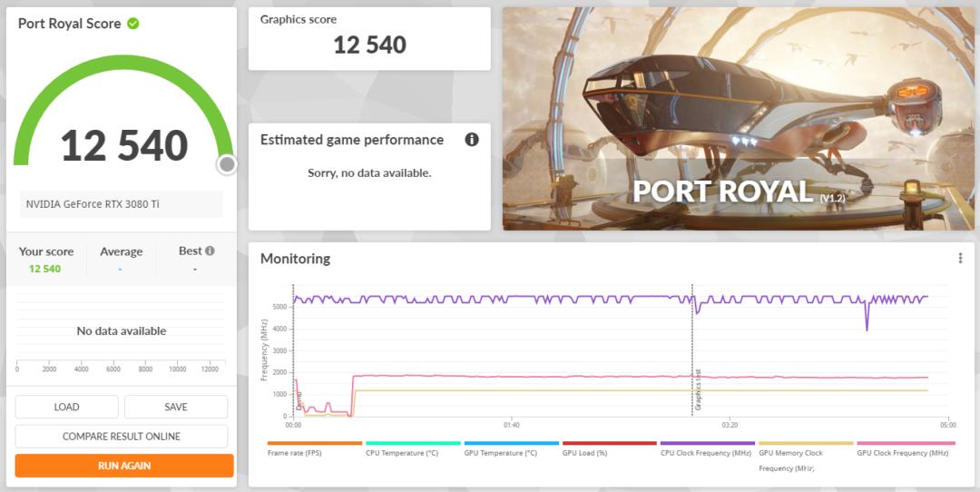Click the purple CPU clock dip in graph
The height and width of the screenshot is (492, 980).
tap(867, 318)
